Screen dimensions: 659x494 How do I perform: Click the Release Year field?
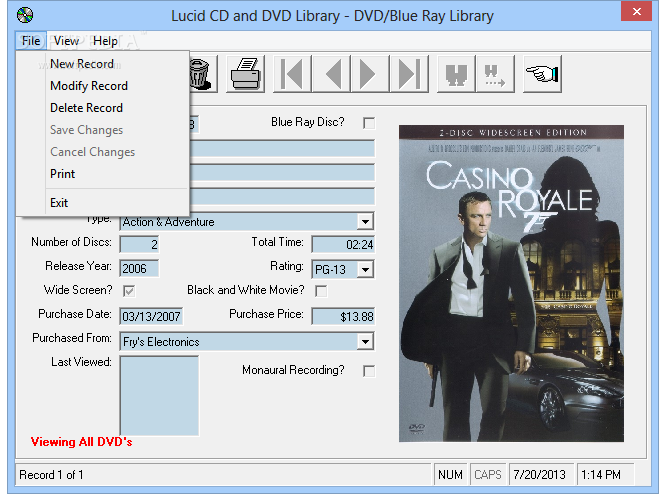pyautogui.click(x=140, y=268)
